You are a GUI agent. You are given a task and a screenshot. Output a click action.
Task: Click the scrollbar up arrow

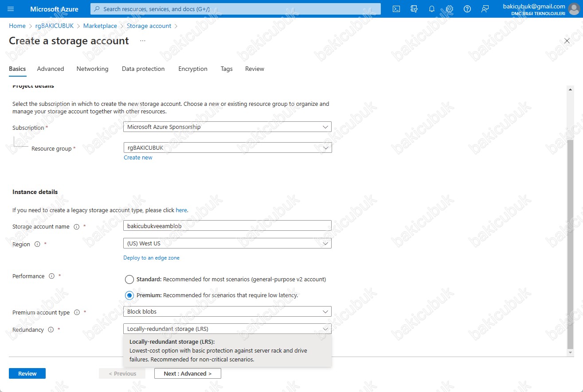[x=571, y=89]
